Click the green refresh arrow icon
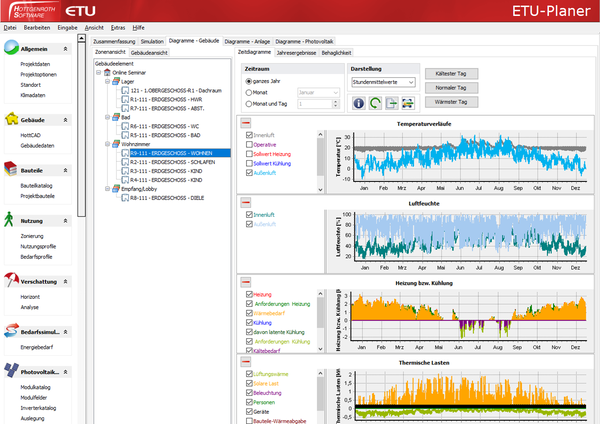The height and width of the screenshot is (424, 600). pos(375,103)
